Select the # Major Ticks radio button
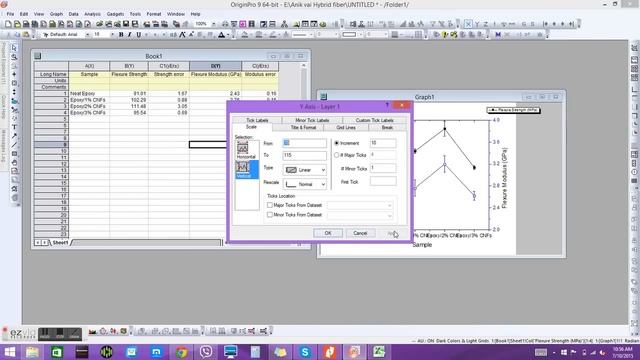This screenshot has width=640, height=360. tap(337, 155)
